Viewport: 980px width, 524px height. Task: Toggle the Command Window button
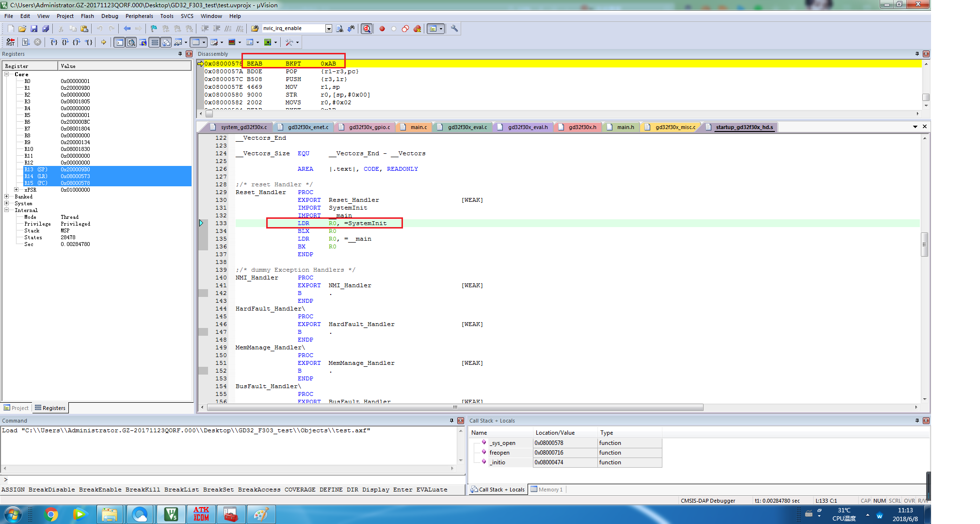point(119,42)
